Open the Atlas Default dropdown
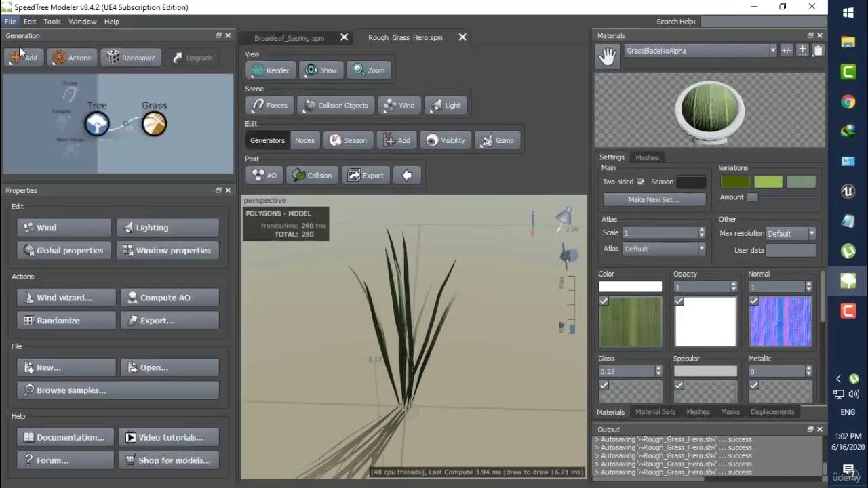 (663, 249)
